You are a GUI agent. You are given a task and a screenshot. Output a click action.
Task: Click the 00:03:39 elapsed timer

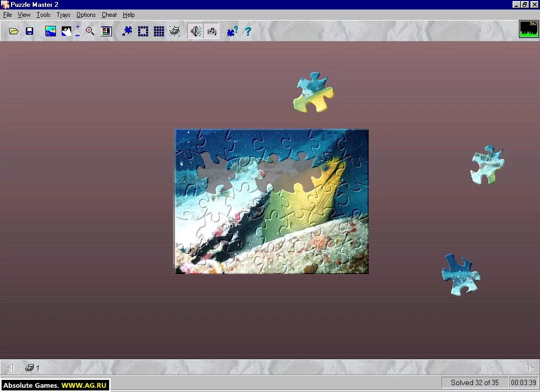coord(524,383)
